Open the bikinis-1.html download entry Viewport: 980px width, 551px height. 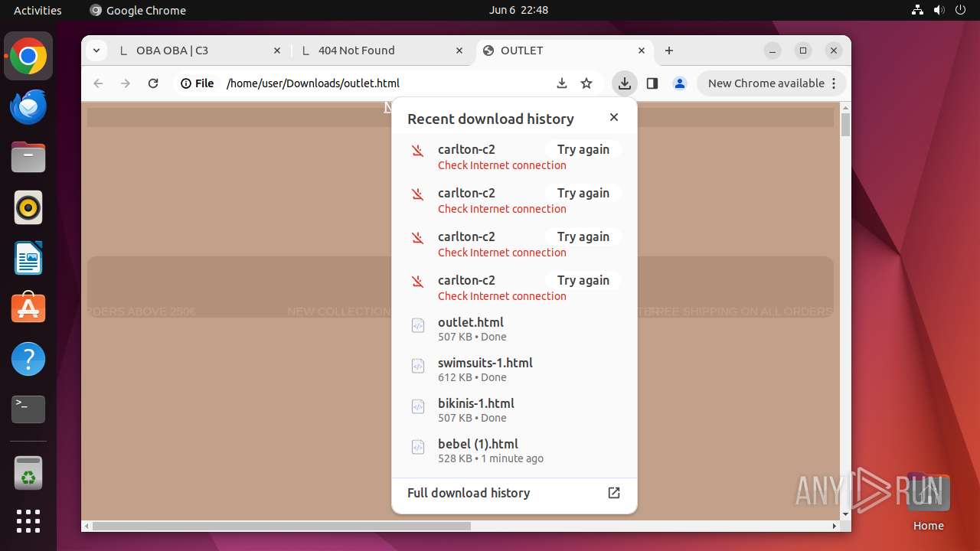pos(514,410)
